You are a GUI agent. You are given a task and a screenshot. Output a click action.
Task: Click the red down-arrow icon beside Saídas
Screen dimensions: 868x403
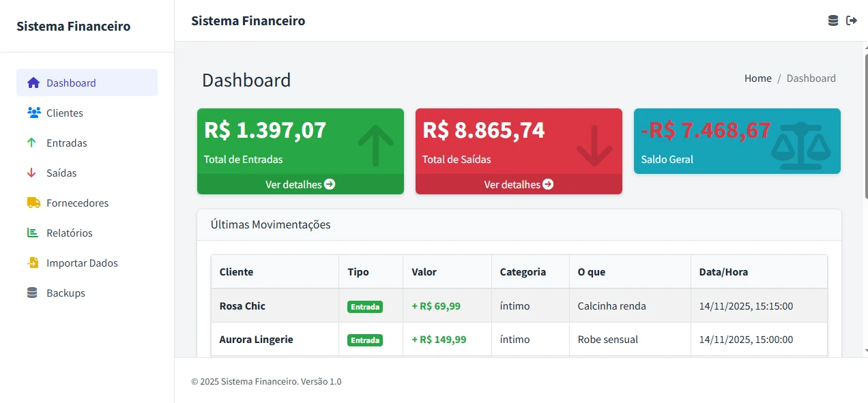31,173
